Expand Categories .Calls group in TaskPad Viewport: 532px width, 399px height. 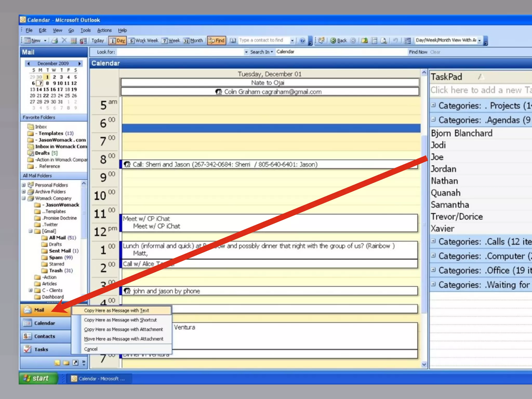pyautogui.click(x=433, y=241)
